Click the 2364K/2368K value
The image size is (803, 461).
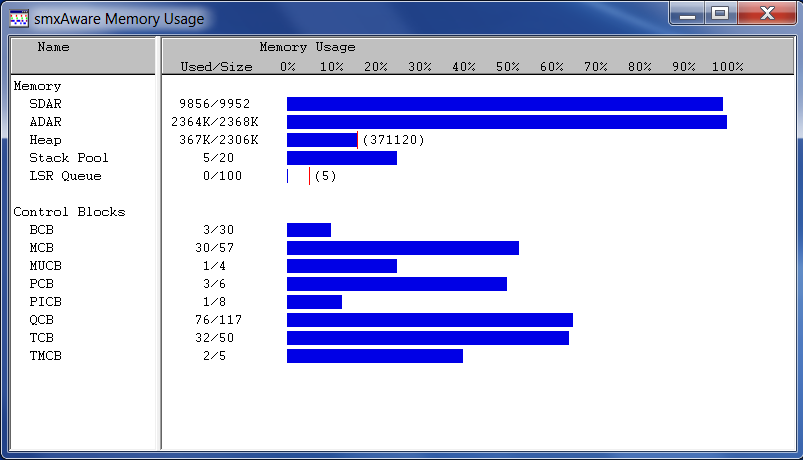pos(215,122)
